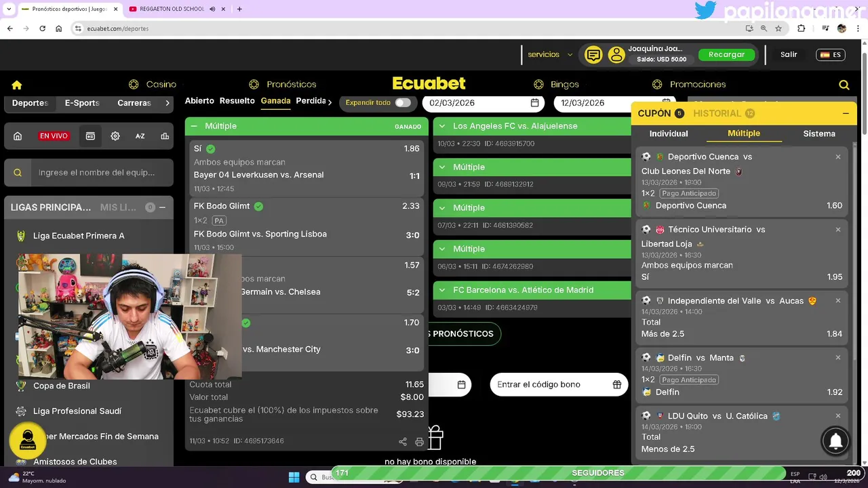Viewport: 868px width, 488px height.
Task: Collapse the winning Múltiple bet card
Action: (194, 126)
